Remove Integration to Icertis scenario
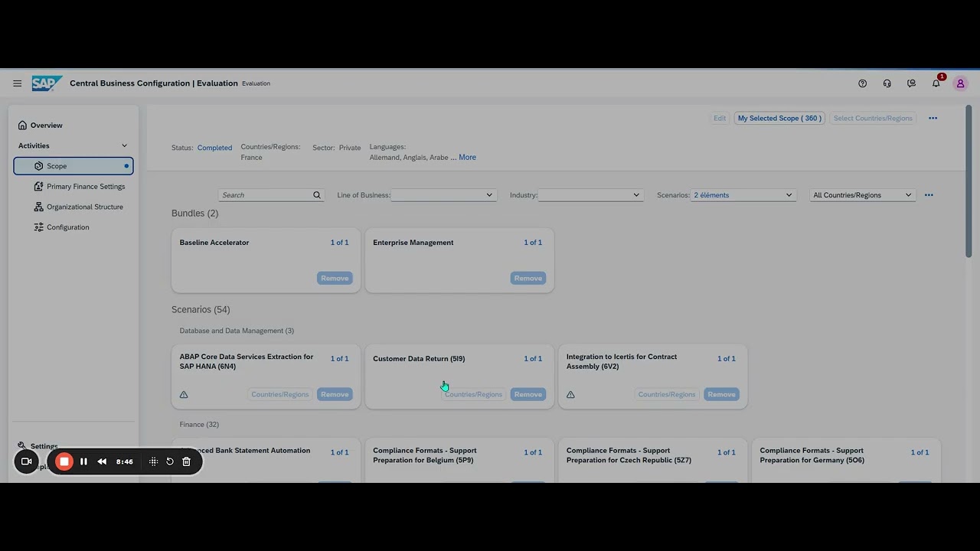Viewport: 980px width, 551px height. (x=721, y=395)
